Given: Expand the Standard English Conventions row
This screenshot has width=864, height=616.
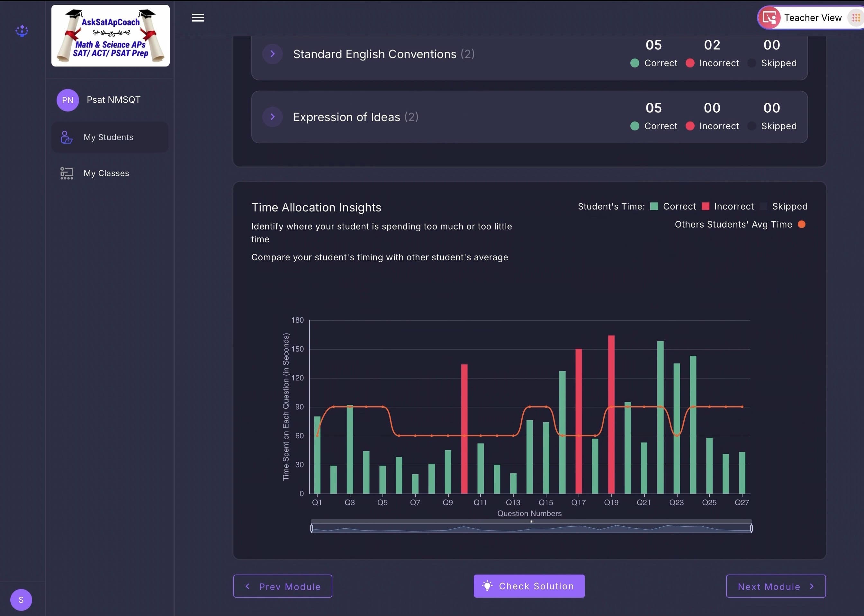Looking at the screenshot, I should coord(273,54).
